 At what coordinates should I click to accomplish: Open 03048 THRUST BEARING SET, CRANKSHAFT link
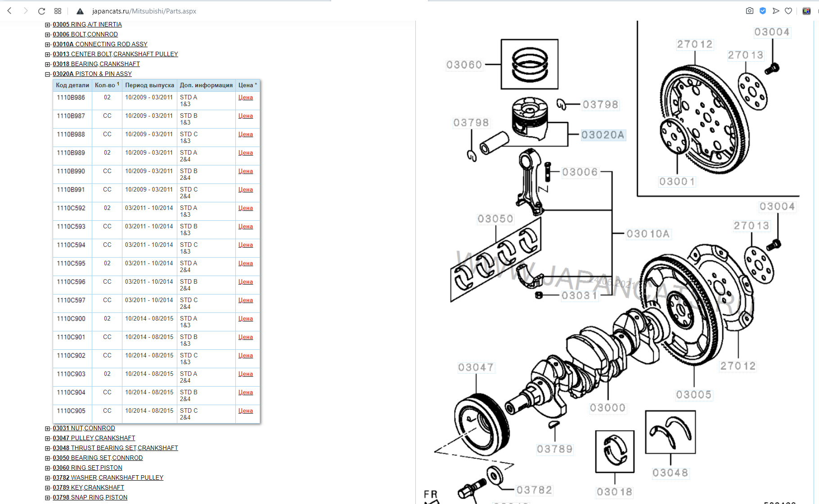[115, 448]
